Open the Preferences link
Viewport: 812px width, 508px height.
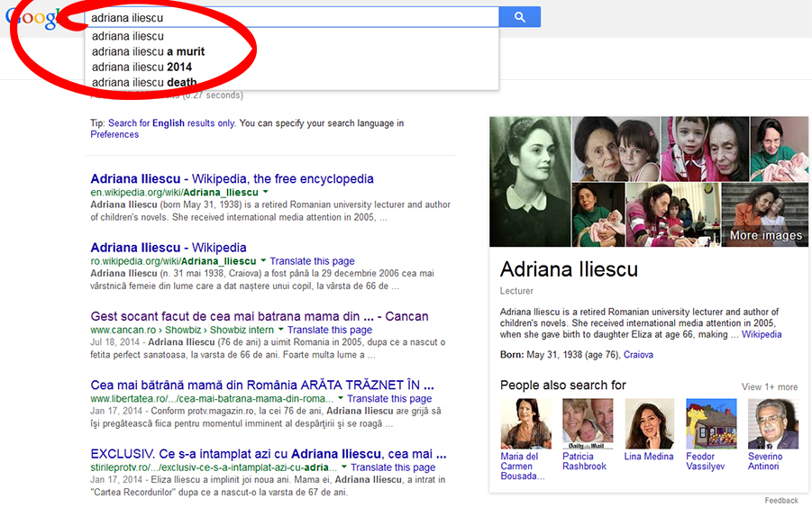point(114,134)
